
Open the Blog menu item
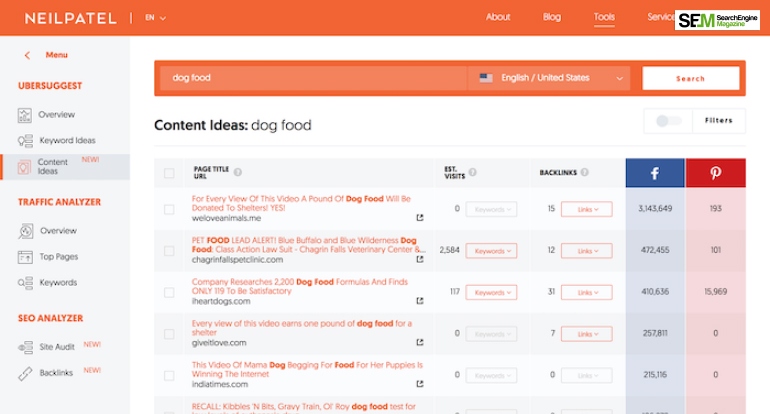pyautogui.click(x=551, y=17)
